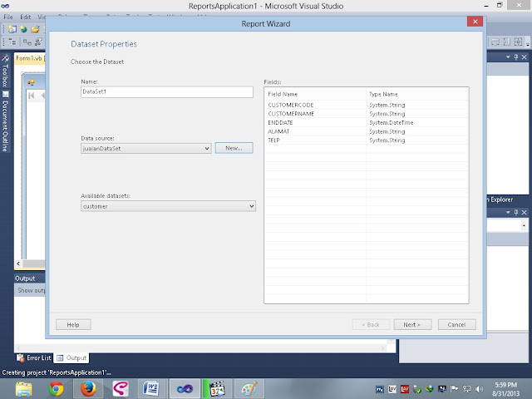Click the New Web Site globe icon
532x399 pixels.
tap(23, 29)
